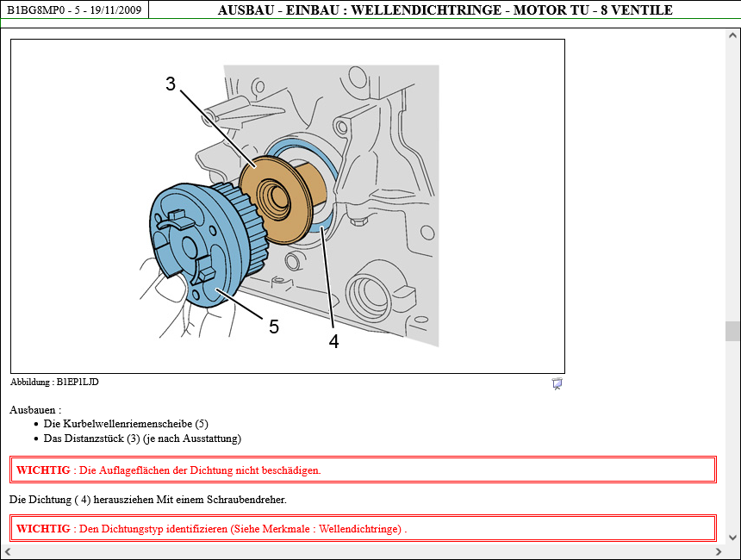Screen dimensions: 741x560
Task: Click the figure caption Abbildung : B1EP1LJD
Action: 54,382
